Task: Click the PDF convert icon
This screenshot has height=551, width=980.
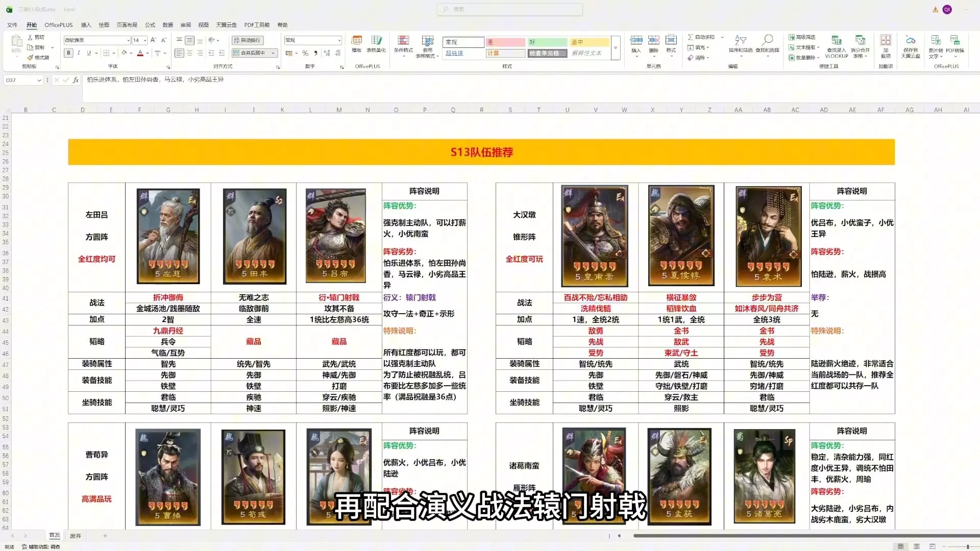Action: click(x=954, y=41)
